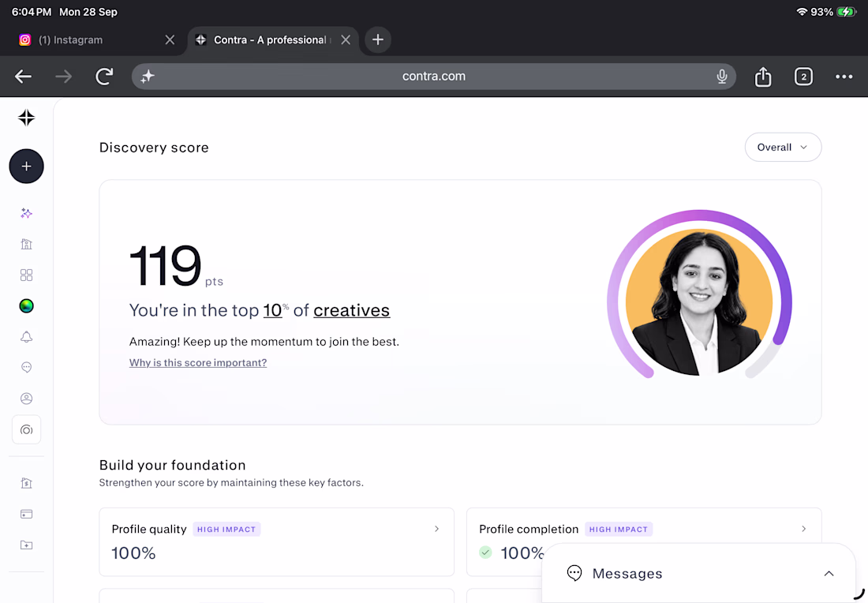
Task: Open the browser three-dots menu
Action: point(844,77)
